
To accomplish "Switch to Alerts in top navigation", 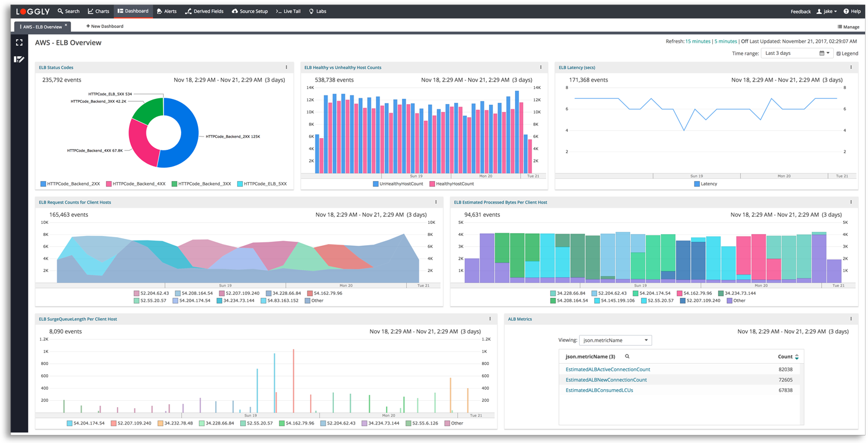I will pyautogui.click(x=167, y=11).
